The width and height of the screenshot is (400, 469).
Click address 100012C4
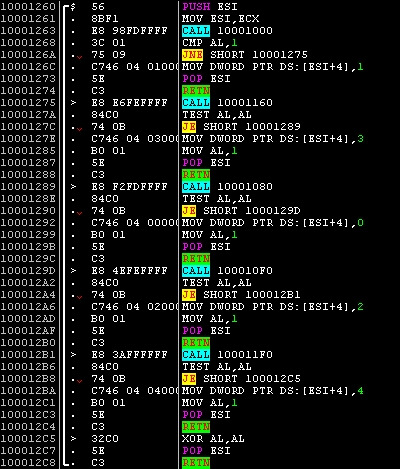(28, 426)
